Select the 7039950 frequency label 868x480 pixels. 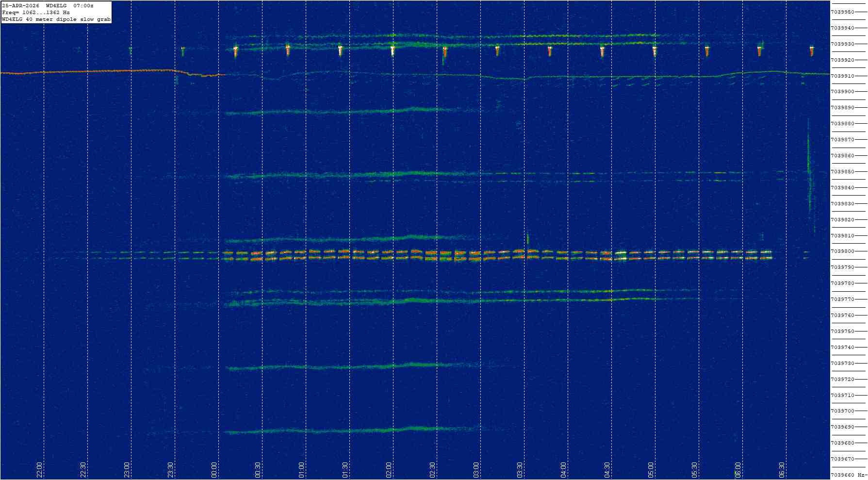point(843,12)
